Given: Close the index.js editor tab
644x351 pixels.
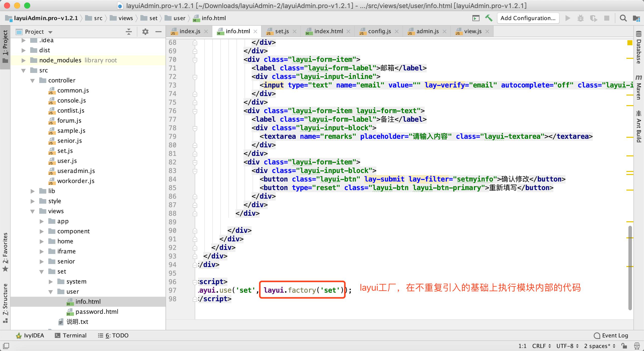Looking at the screenshot, I should (206, 31).
